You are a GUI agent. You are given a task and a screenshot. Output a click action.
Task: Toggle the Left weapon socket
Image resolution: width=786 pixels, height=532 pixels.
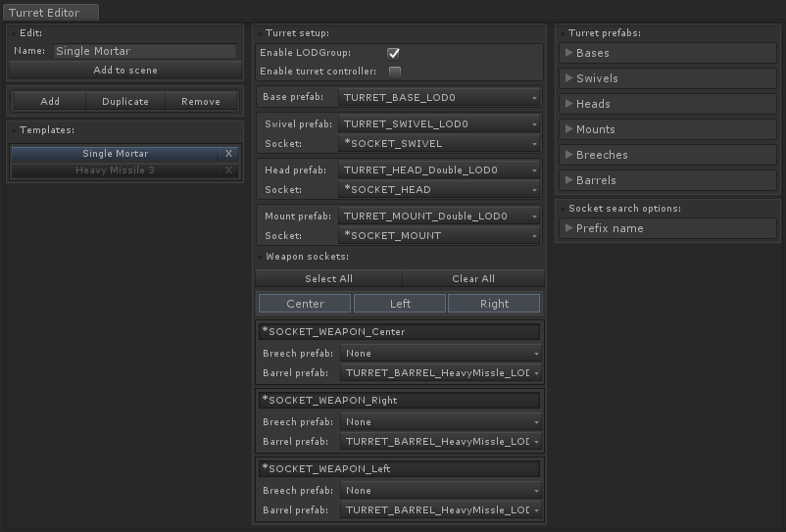click(x=400, y=304)
